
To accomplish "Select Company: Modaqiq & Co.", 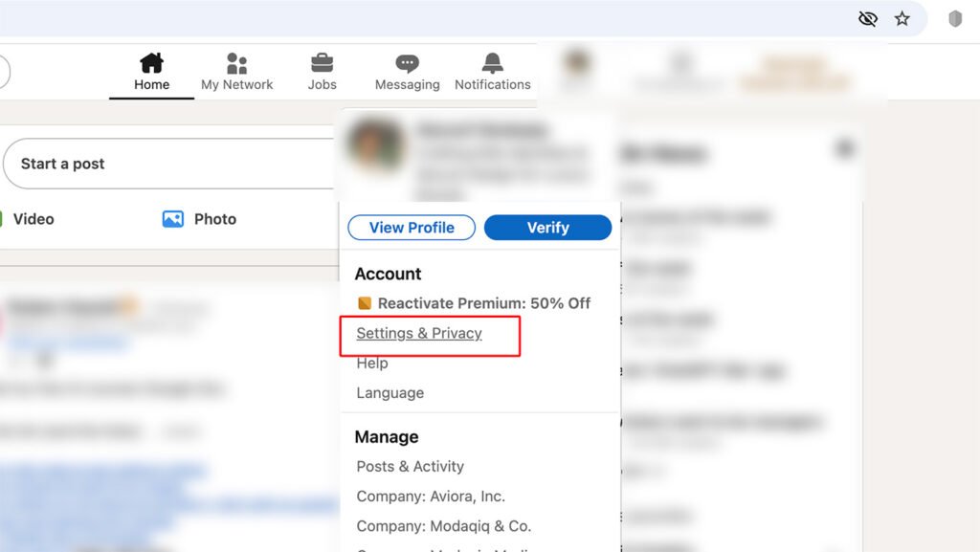I will (443, 525).
